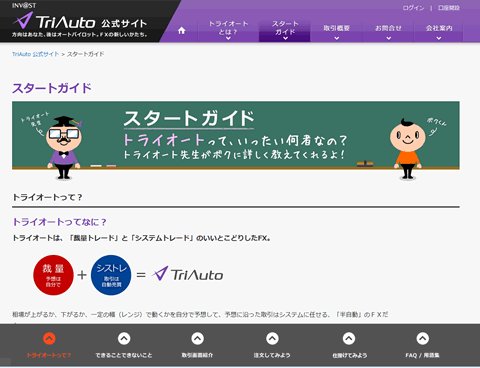The height and width of the screenshot is (368, 480).
Task: Expand chevron under お問合せ
Action: click(389, 38)
